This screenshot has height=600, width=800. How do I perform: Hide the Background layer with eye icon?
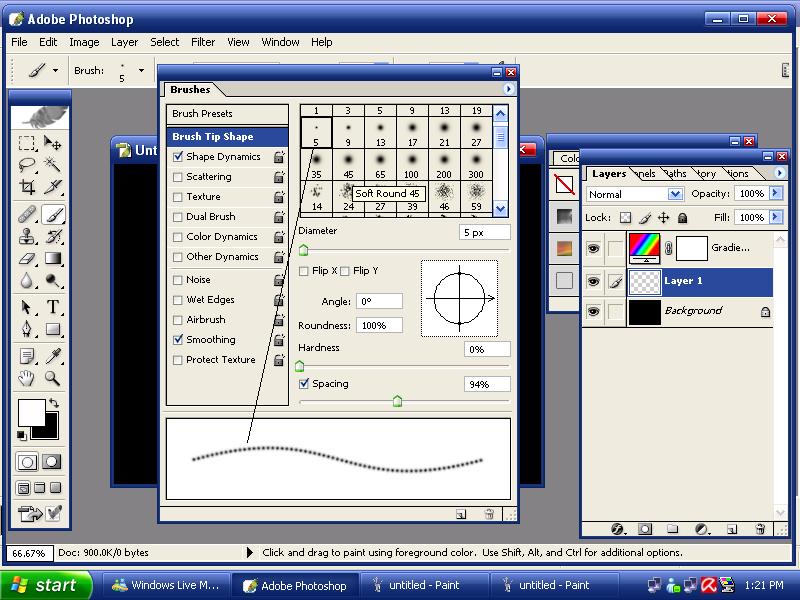tap(593, 312)
